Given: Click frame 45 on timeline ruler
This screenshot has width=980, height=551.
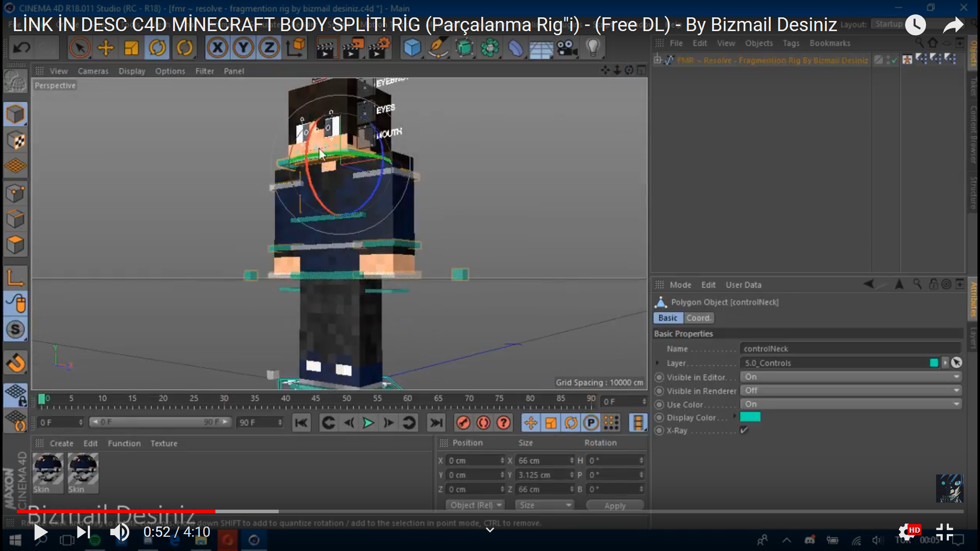Looking at the screenshot, I should (x=316, y=398).
